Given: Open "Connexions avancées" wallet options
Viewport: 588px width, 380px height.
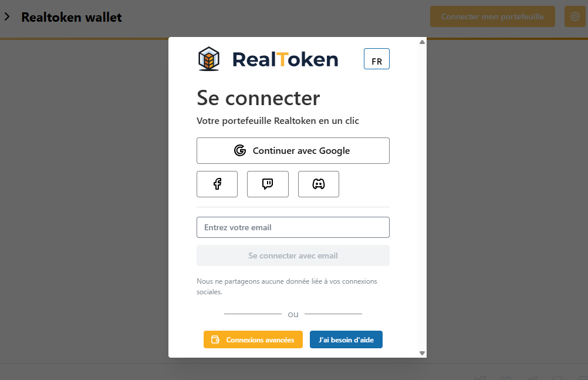Looking at the screenshot, I should (253, 339).
